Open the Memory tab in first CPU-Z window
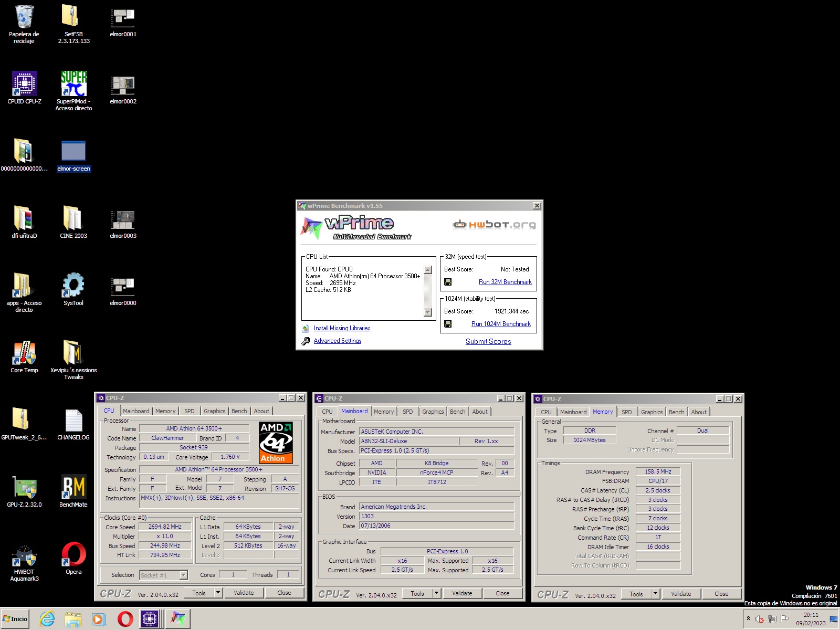Image resolution: width=840 pixels, height=630 pixels. coord(165,411)
